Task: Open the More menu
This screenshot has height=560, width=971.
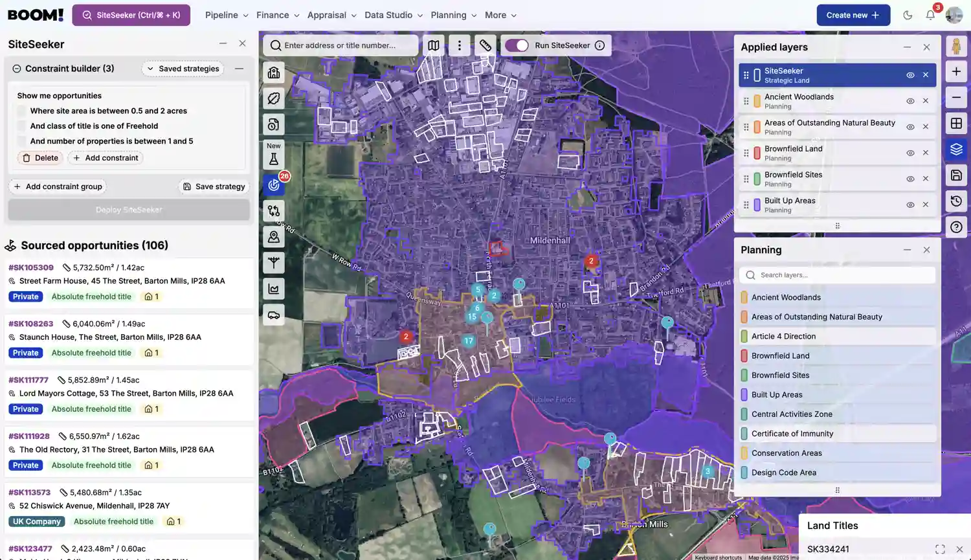Action: [501, 15]
